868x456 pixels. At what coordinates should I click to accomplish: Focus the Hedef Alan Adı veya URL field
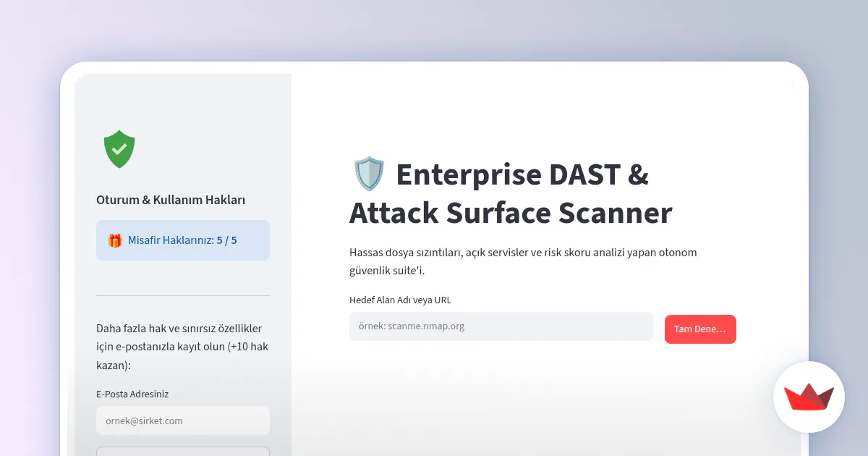[x=501, y=326]
